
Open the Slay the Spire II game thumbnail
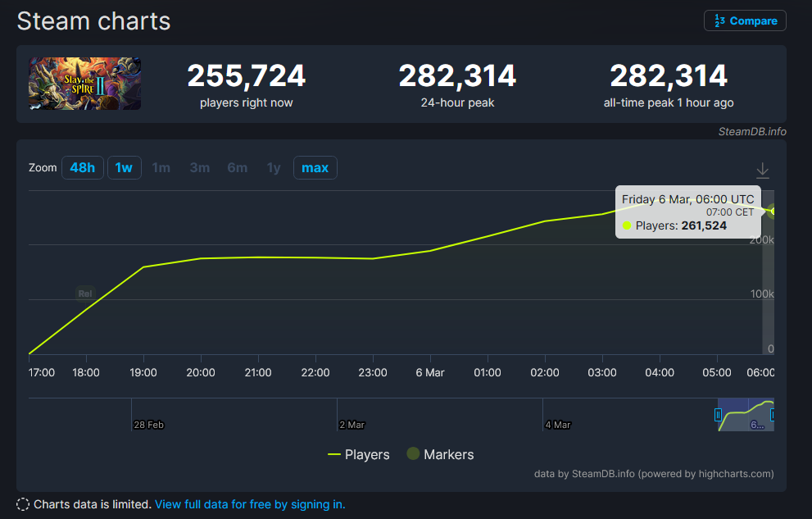point(85,84)
